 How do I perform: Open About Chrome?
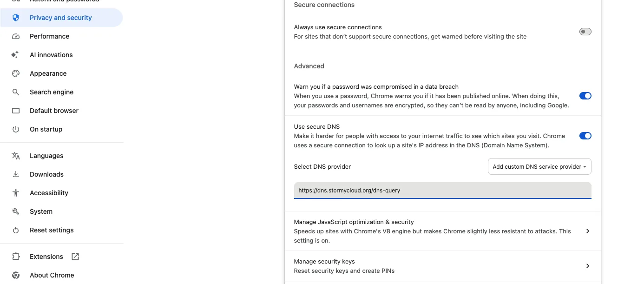tap(52, 275)
